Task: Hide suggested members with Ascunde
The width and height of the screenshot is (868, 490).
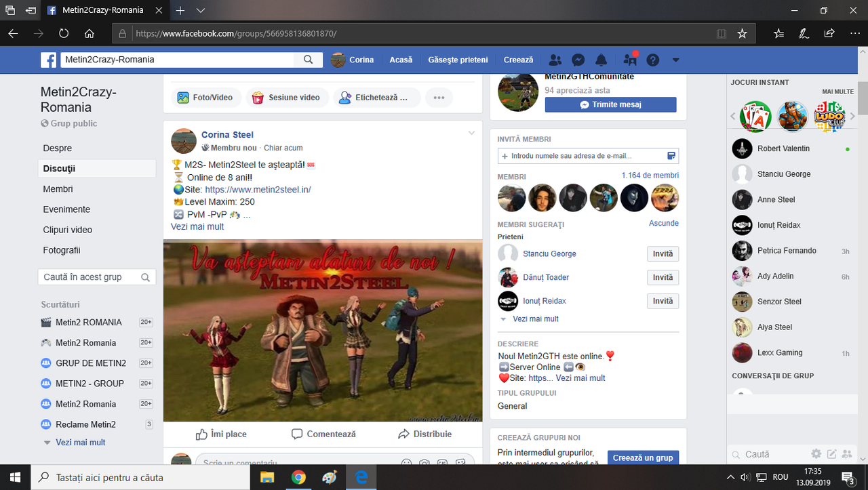Action: pos(664,223)
